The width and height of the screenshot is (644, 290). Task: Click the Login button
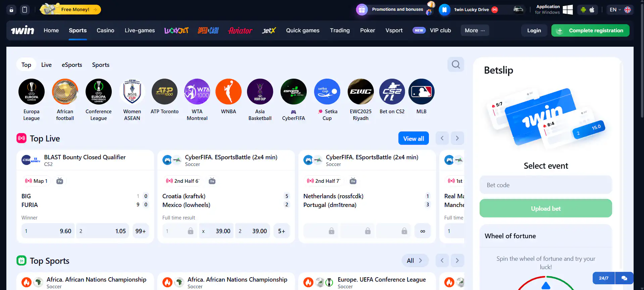pyautogui.click(x=534, y=31)
